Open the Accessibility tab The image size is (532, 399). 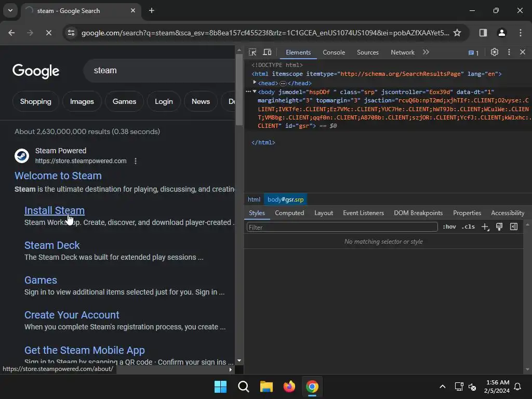coord(508,213)
